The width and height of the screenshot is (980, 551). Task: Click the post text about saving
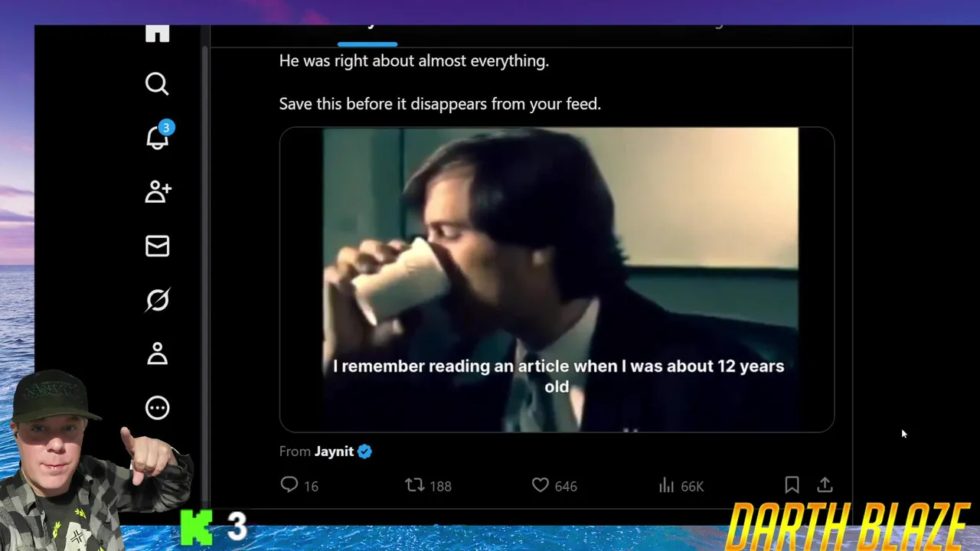(x=440, y=104)
